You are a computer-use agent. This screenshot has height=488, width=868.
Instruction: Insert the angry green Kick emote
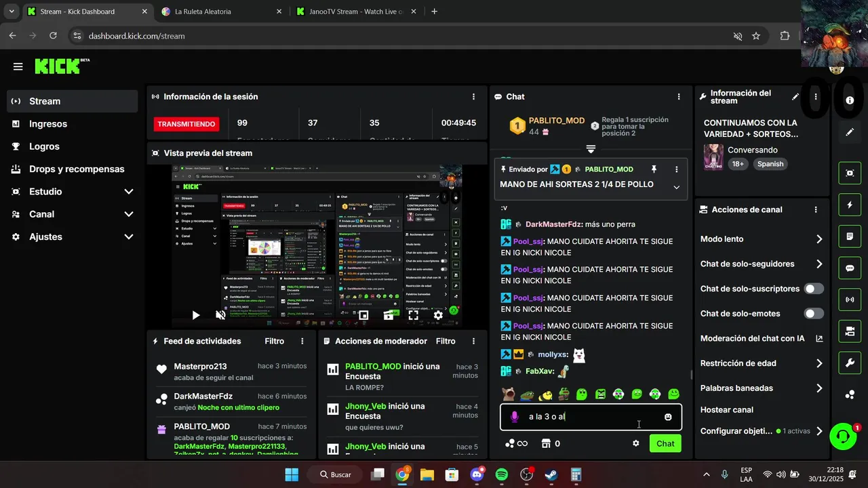[x=600, y=394]
